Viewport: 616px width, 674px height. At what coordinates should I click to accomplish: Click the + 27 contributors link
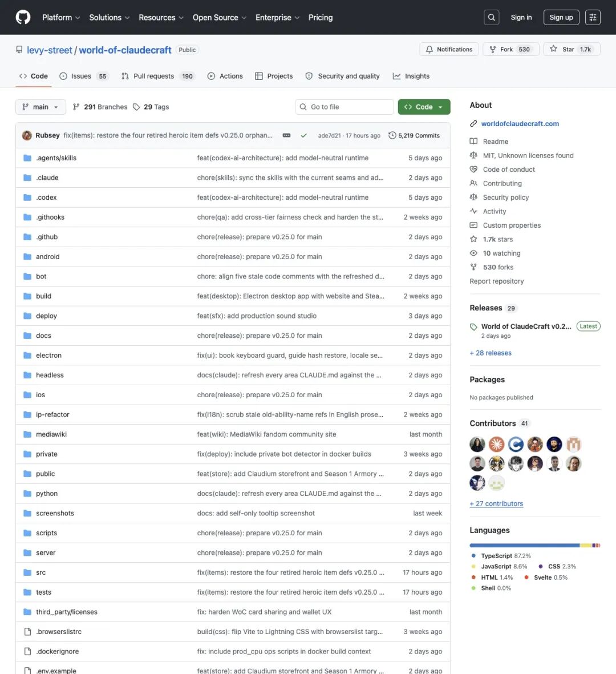pos(496,504)
